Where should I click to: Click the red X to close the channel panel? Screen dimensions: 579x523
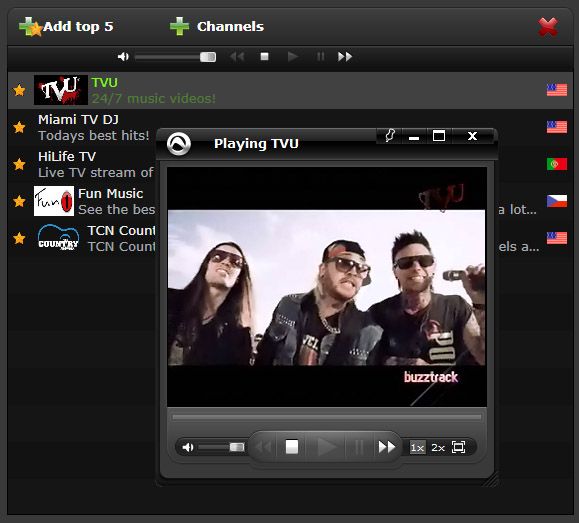point(548,27)
